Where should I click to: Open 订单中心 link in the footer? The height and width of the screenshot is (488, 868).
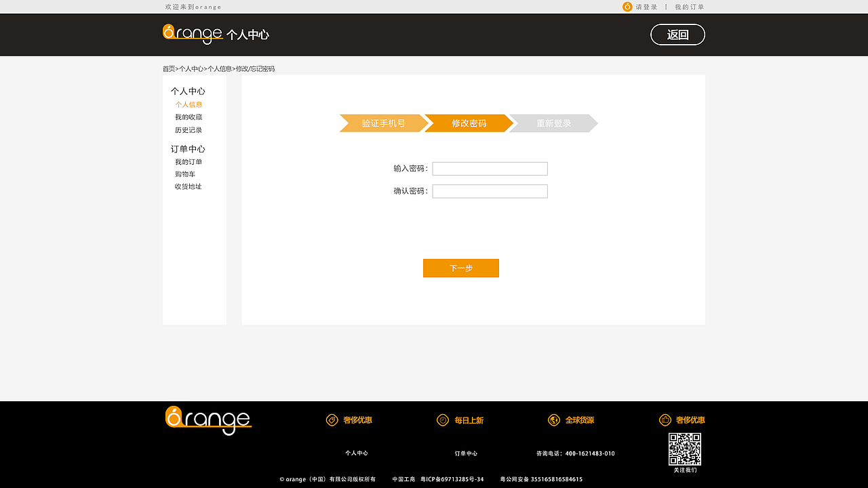(467, 453)
